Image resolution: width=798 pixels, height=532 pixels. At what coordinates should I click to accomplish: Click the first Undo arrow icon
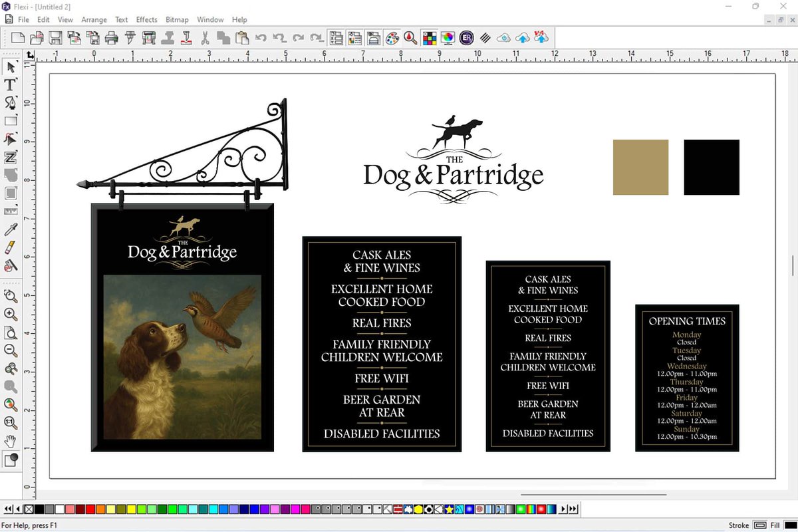pyautogui.click(x=261, y=38)
